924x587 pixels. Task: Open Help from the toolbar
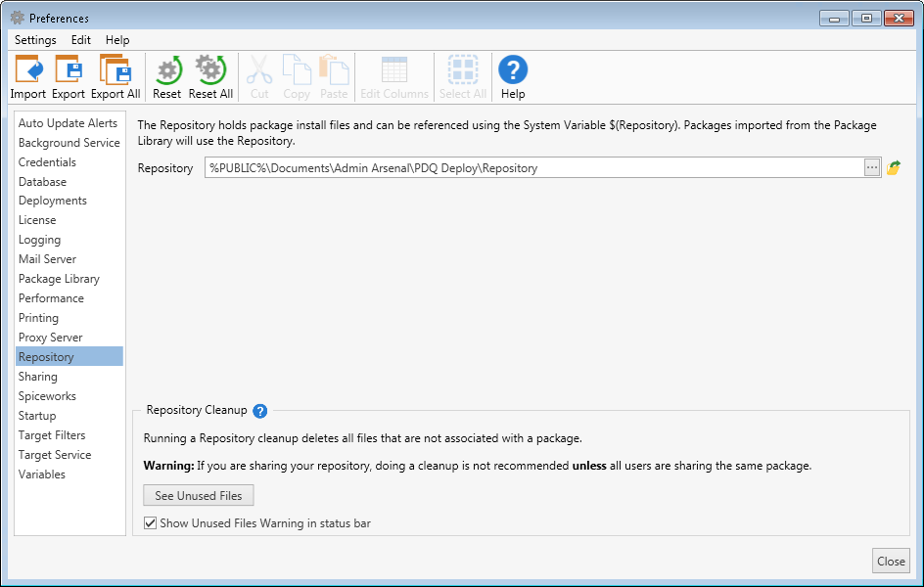tap(513, 77)
